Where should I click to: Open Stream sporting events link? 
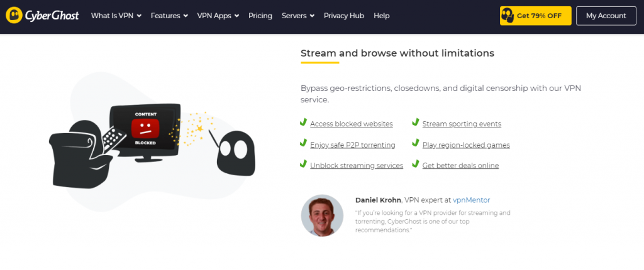click(462, 124)
